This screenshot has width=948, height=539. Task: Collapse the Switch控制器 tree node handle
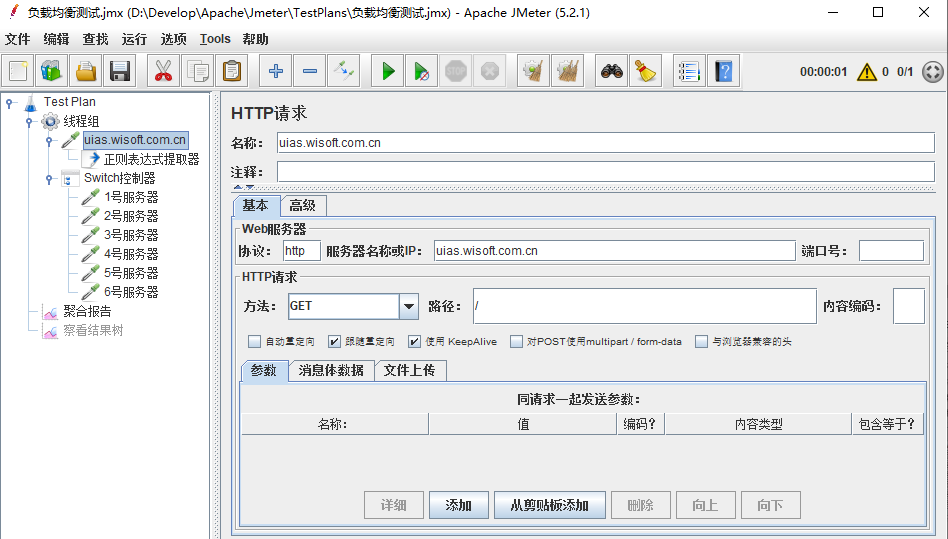[49, 179]
